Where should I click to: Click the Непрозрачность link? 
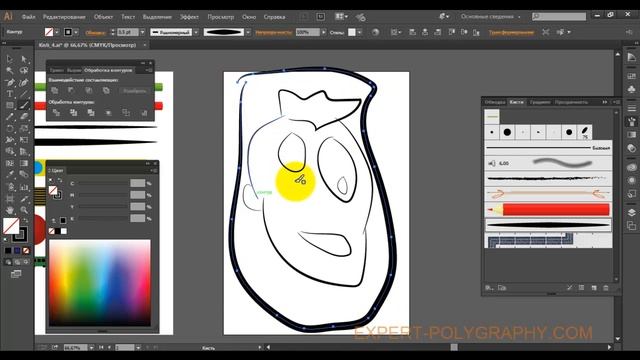coord(274,33)
